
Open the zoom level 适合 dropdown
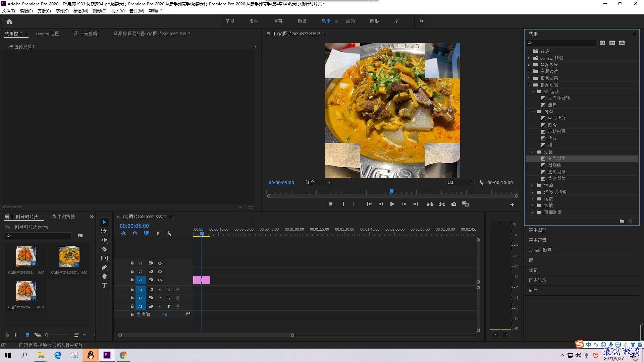pyautogui.click(x=317, y=183)
